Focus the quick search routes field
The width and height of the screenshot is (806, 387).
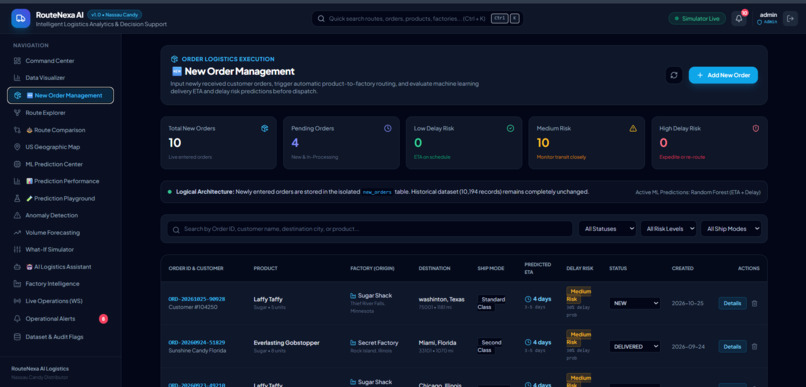click(416, 19)
